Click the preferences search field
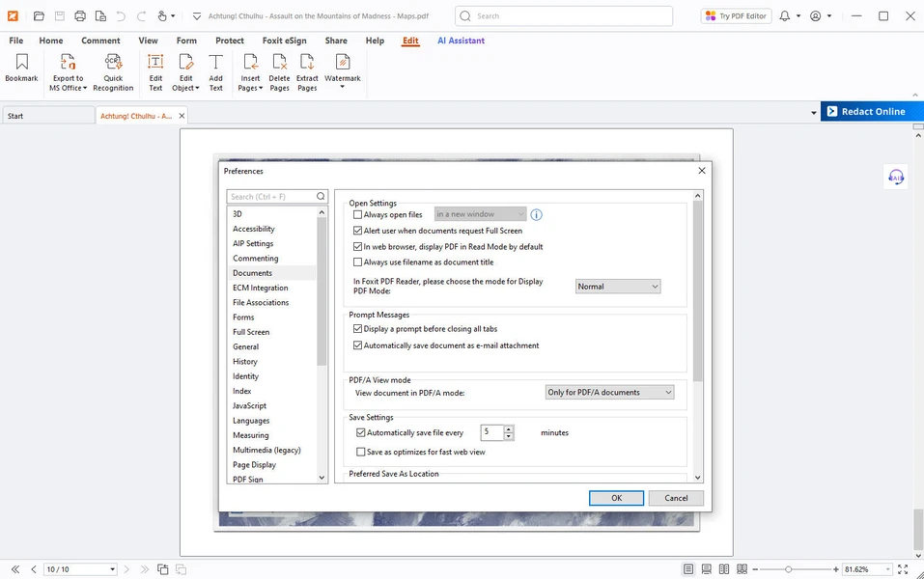924x579 pixels. point(270,197)
